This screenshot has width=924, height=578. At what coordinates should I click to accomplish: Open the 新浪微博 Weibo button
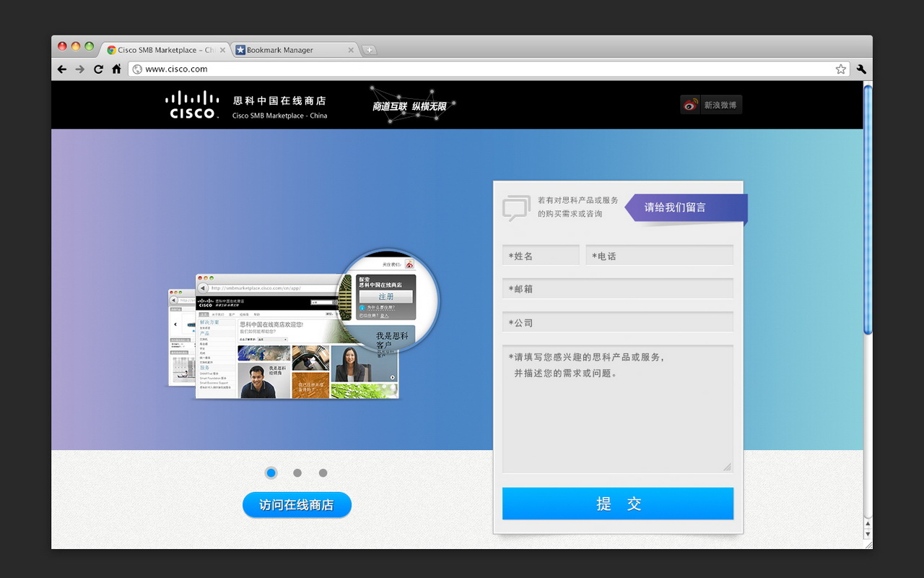coord(711,105)
